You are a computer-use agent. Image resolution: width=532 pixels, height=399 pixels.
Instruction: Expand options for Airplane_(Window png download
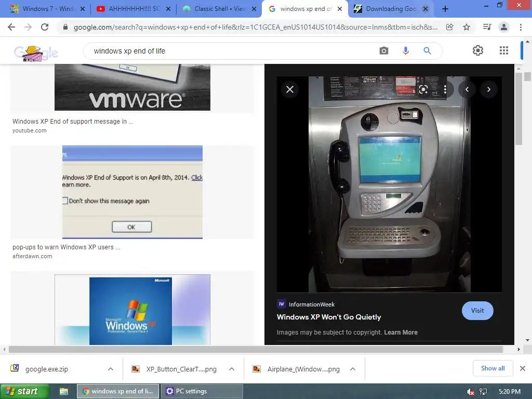353,369
